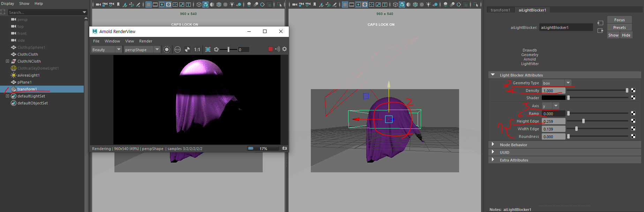Expand Cloth:NCloth node in Outliner
The width and height of the screenshot is (644, 212).
(7, 61)
